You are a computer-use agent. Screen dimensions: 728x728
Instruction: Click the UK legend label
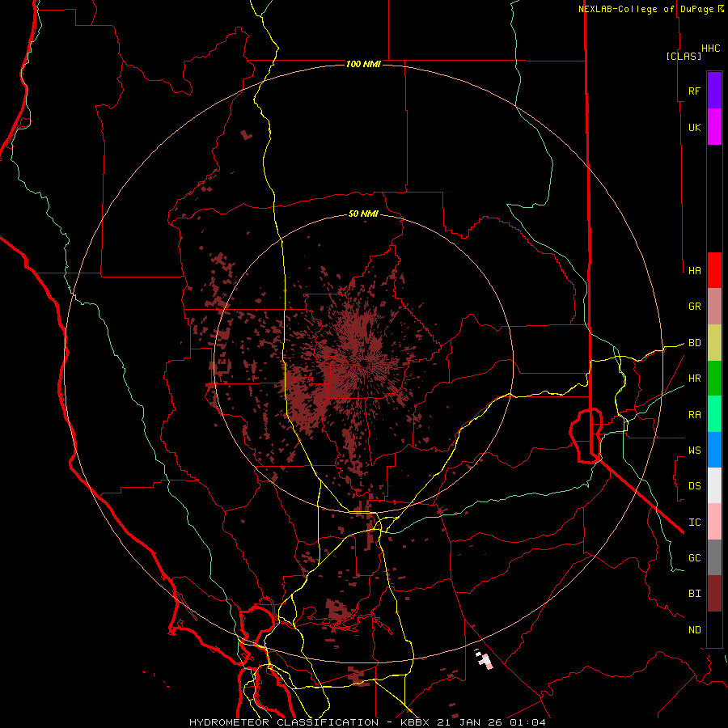(x=695, y=127)
